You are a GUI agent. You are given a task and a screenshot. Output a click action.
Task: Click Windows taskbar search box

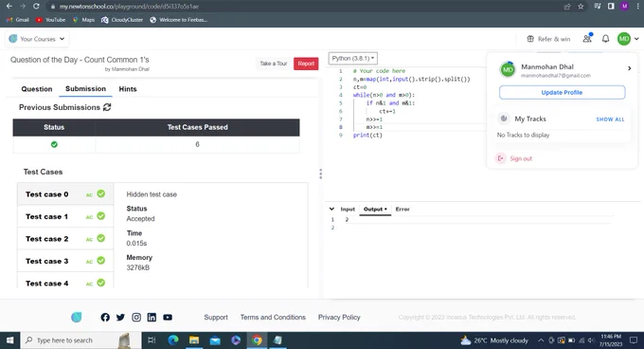click(x=80, y=340)
